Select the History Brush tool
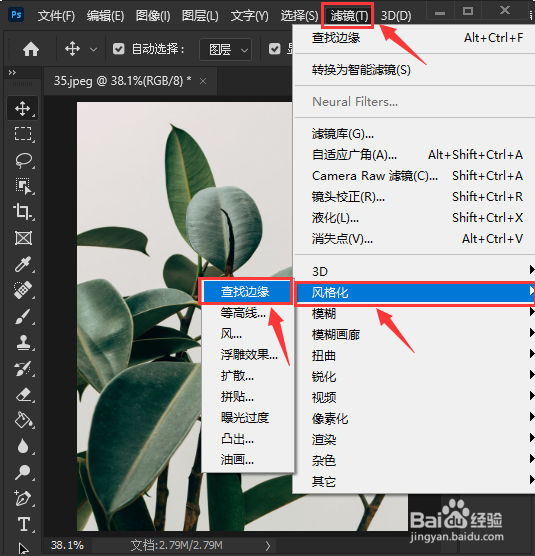535x556 pixels. click(x=23, y=369)
